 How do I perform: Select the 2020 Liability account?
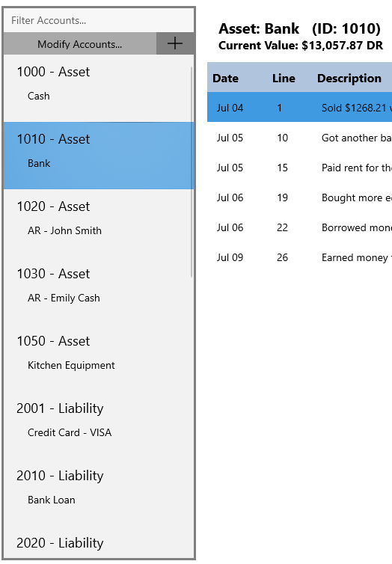(x=97, y=542)
